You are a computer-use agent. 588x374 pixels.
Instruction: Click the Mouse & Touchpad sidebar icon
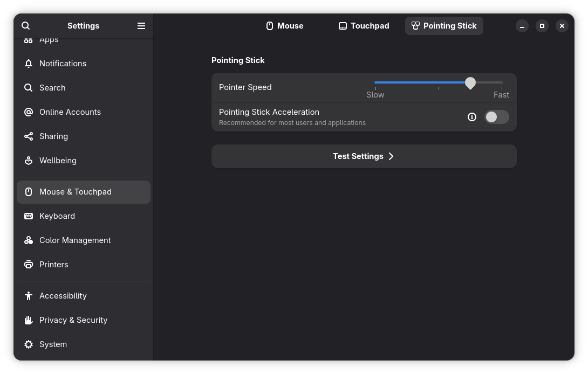click(x=29, y=192)
